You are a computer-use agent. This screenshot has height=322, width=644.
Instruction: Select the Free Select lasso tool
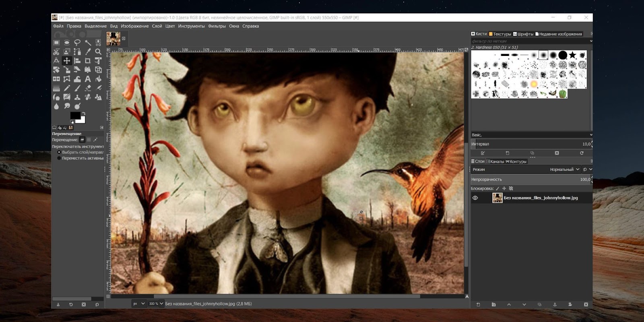click(77, 42)
